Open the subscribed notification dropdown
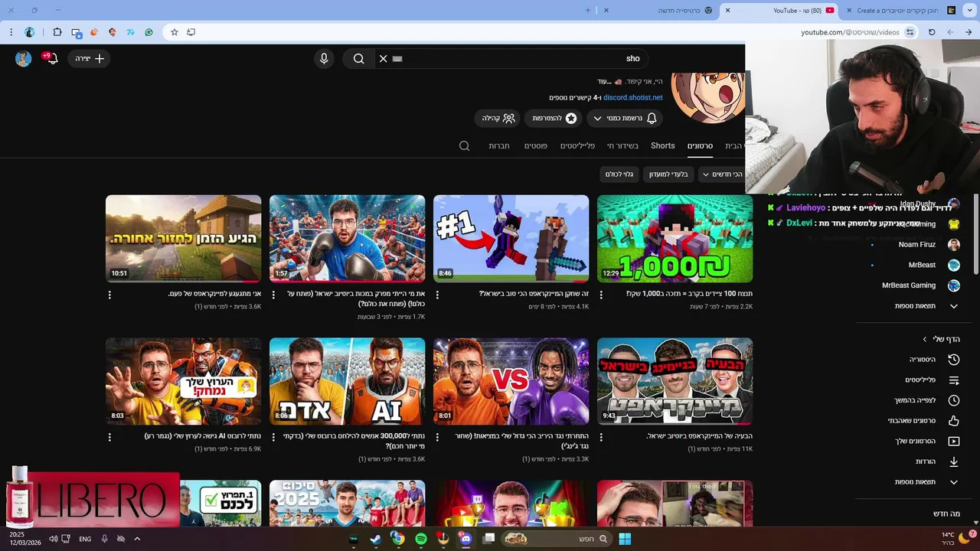The height and width of the screenshot is (551, 980). click(625, 119)
